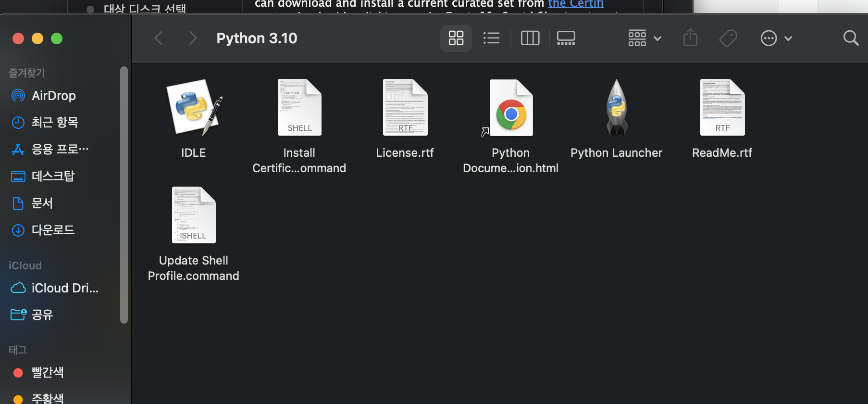868x404 pixels.
Task: Click the sidebar scrollbar
Action: pyautogui.click(x=124, y=195)
